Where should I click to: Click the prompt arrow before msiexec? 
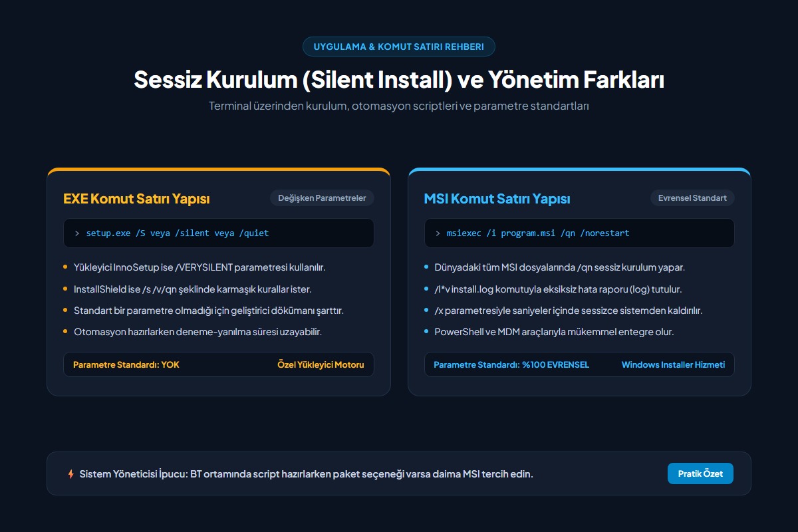pos(438,233)
